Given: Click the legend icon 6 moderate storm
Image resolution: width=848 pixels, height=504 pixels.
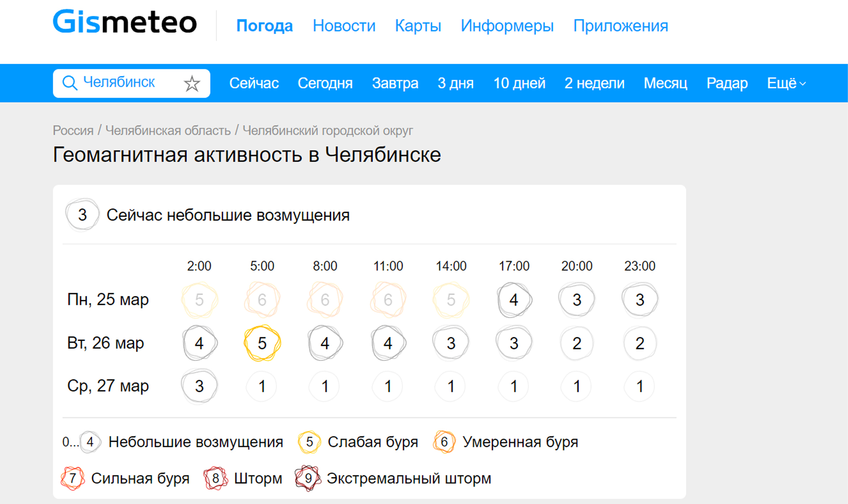Looking at the screenshot, I should coord(444,442).
